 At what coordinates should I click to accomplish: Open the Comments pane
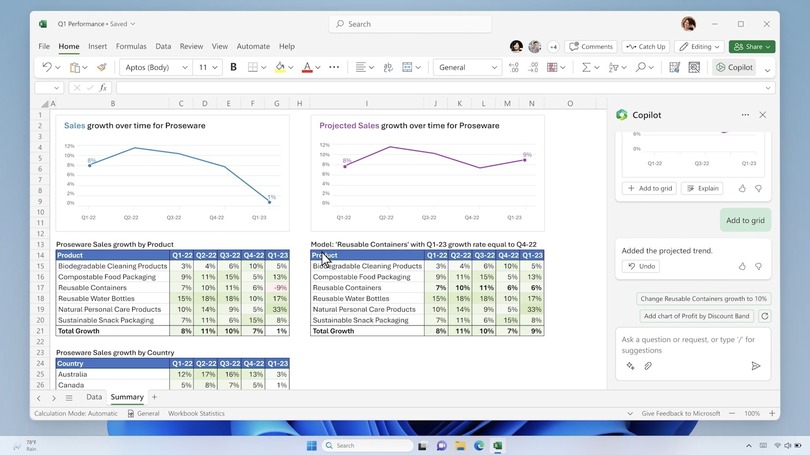(x=590, y=46)
